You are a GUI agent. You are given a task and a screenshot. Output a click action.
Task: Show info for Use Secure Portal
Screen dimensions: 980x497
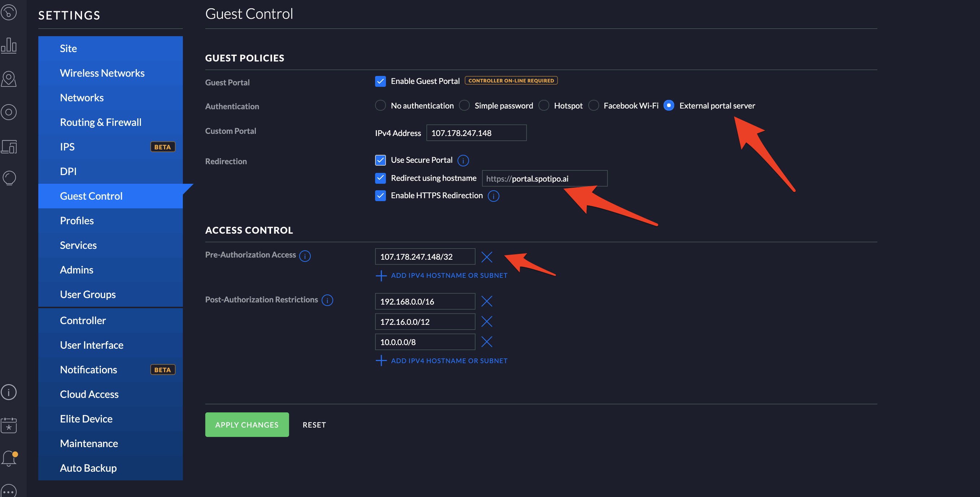point(463,161)
